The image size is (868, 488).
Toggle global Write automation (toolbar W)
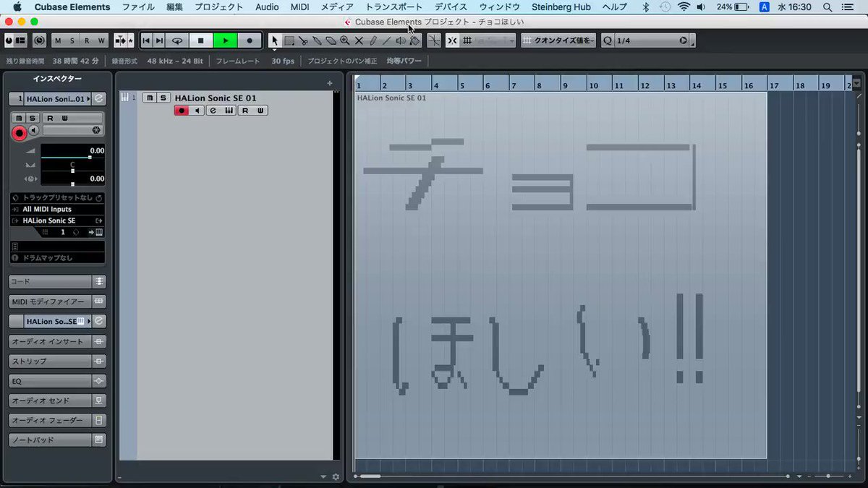(x=101, y=41)
